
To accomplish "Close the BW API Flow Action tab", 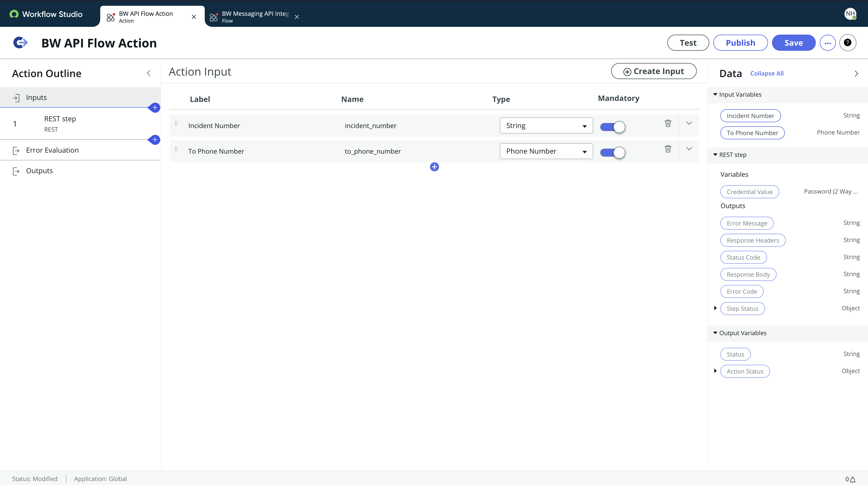I will pyautogui.click(x=194, y=17).
